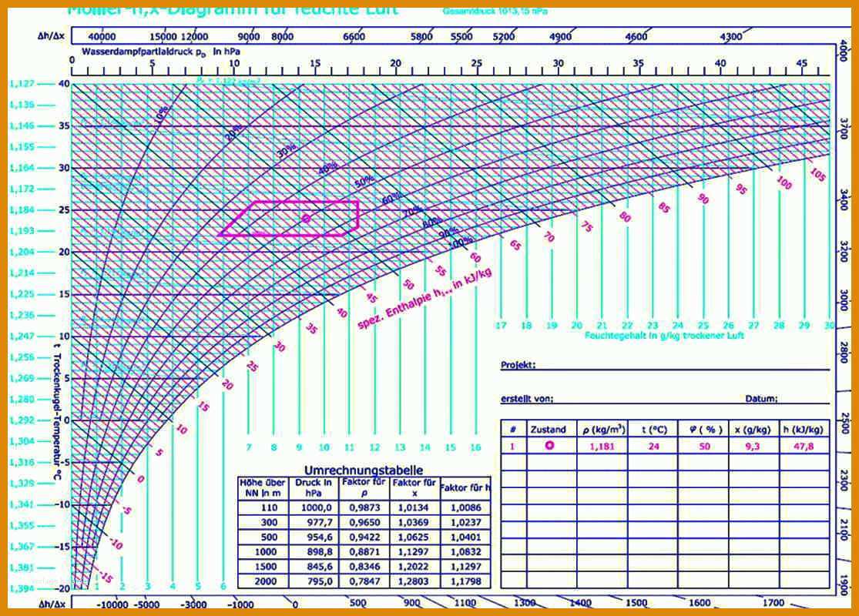Click the 40% relative humidity curve label
Viewport: 859px width, 616px height.
(328, 167)
